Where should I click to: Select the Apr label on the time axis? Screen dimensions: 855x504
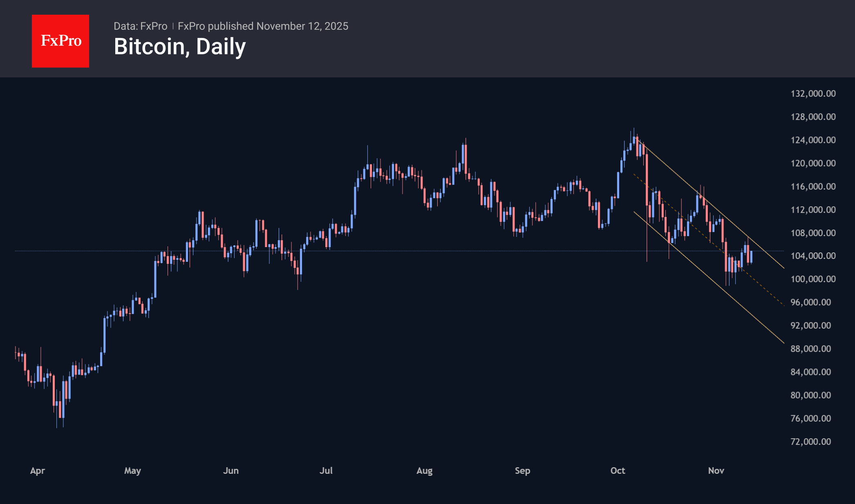pyautogui.click(x=38, y=471)
